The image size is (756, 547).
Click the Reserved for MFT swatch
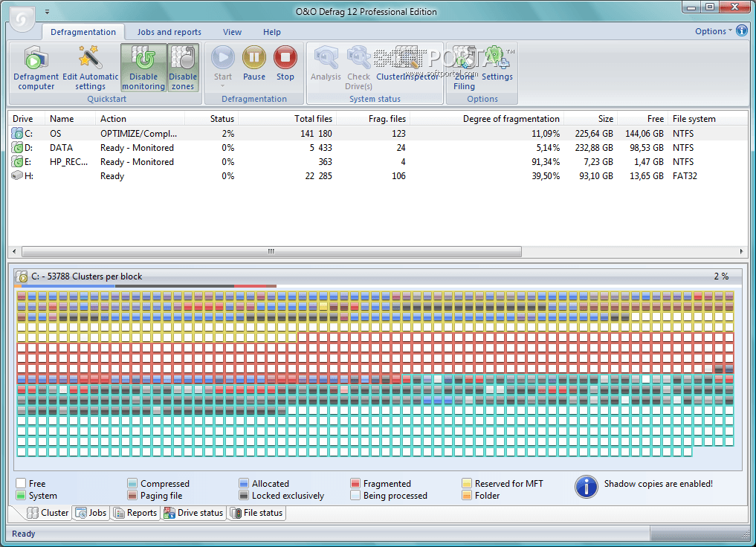pyautogui.click(x=467, y=483)
